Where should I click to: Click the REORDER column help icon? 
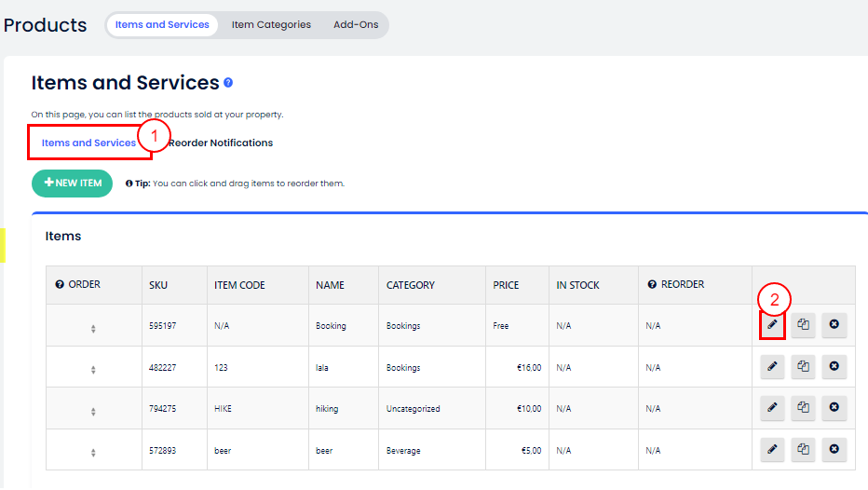tap(652, 285)
